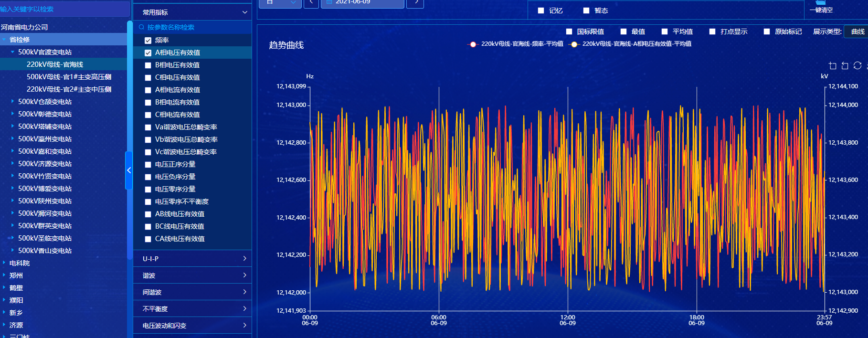Screen dimensions: 868x338
Task: Click the zoom area icon above chart
Action: point(832,66)
